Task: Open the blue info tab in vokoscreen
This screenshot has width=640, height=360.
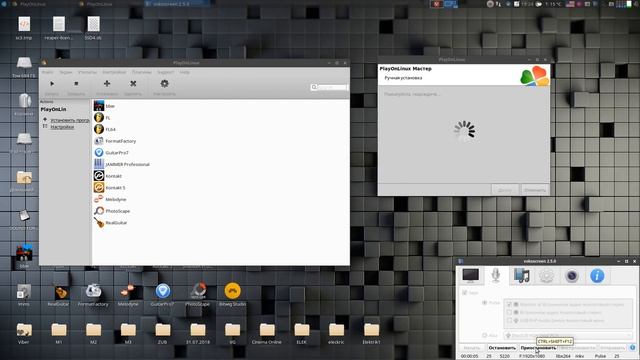Action: (x=597, y=276)
